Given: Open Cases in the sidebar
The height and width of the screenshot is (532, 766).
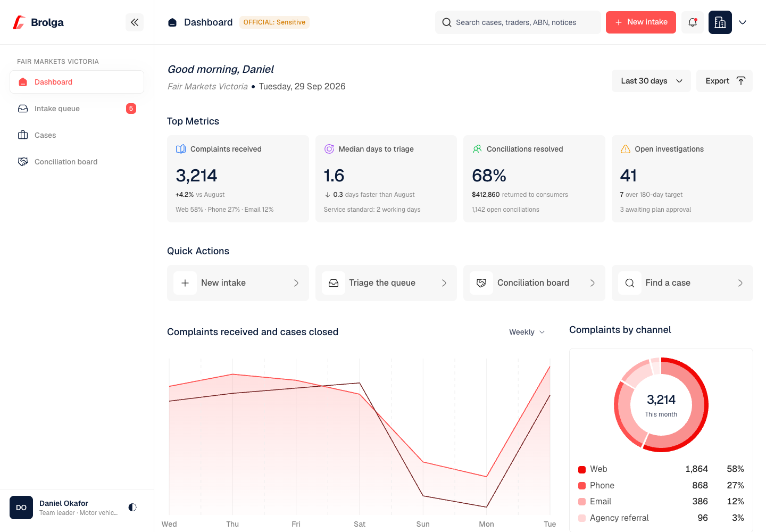Looking at the screenshot, I should pyautogui.click(x=77, y=135).
